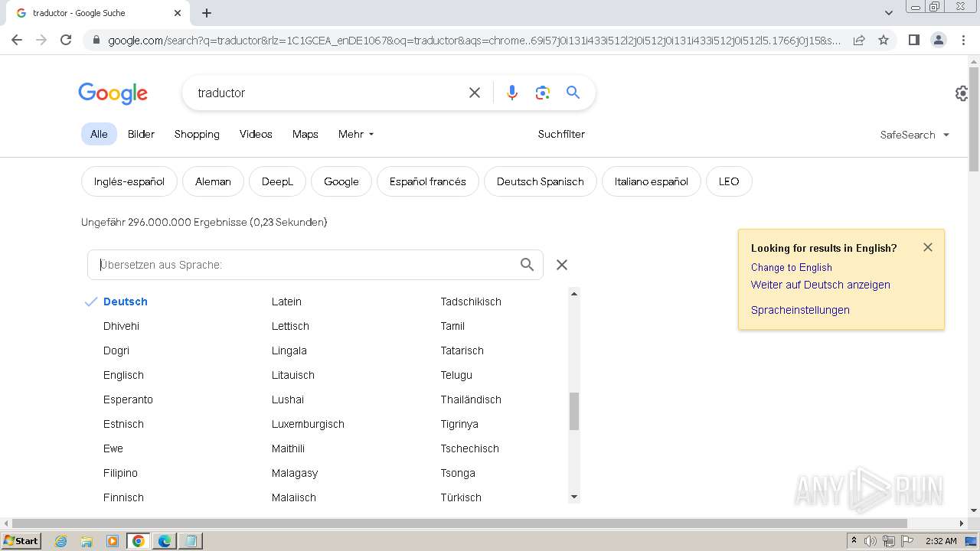The image size is (980, 551).
Task: Adjust volume via tray speaker icon
Action: pos(871,541)
